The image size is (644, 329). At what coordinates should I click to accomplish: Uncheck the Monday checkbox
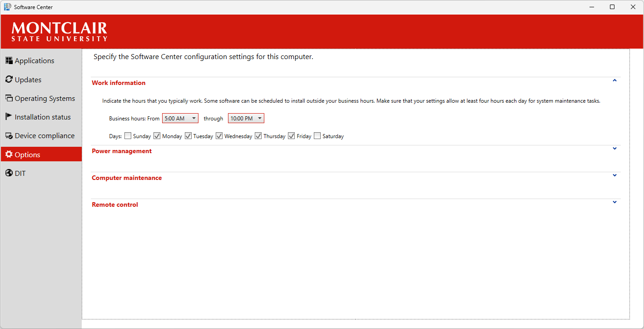click(157, 135)
